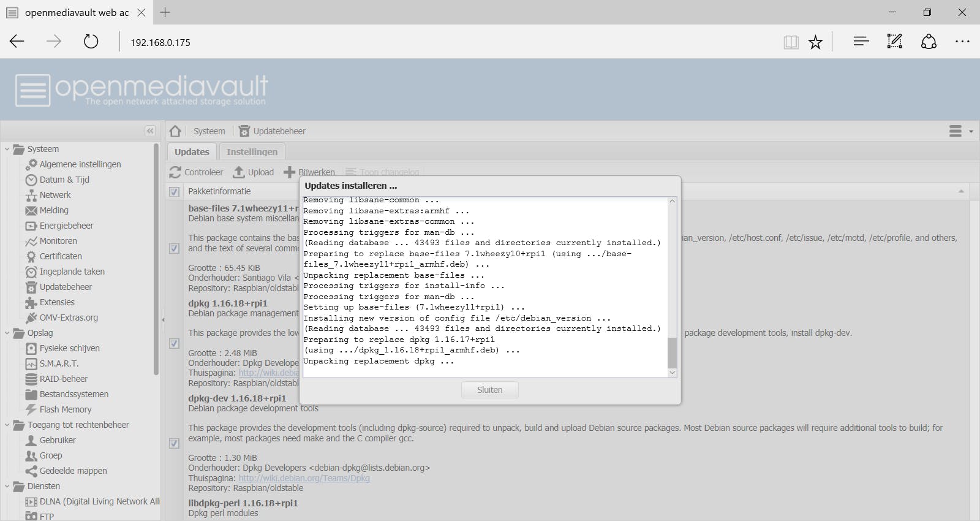Open Gebruiker user icon
980x521 pixels.
pos(31,440)
